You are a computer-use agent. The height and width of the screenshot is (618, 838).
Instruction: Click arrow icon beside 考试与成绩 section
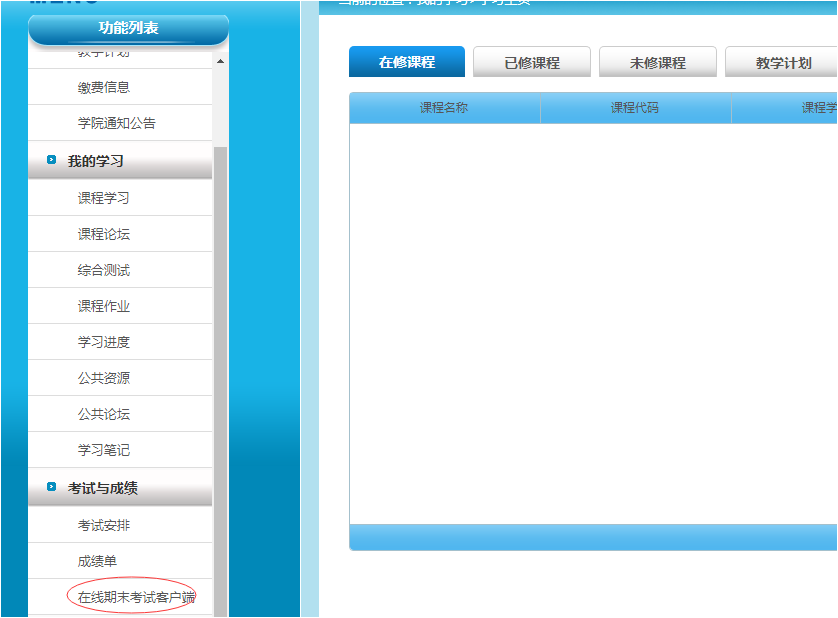(52, 488)
